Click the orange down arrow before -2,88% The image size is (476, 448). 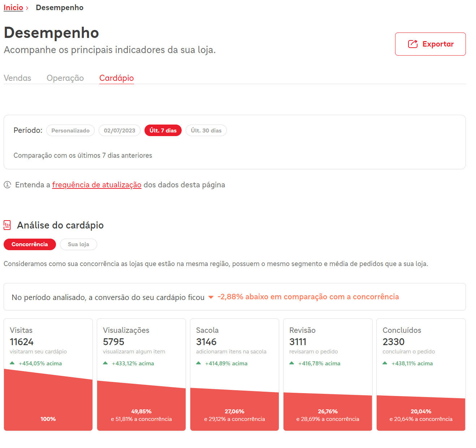coord(211,297)
